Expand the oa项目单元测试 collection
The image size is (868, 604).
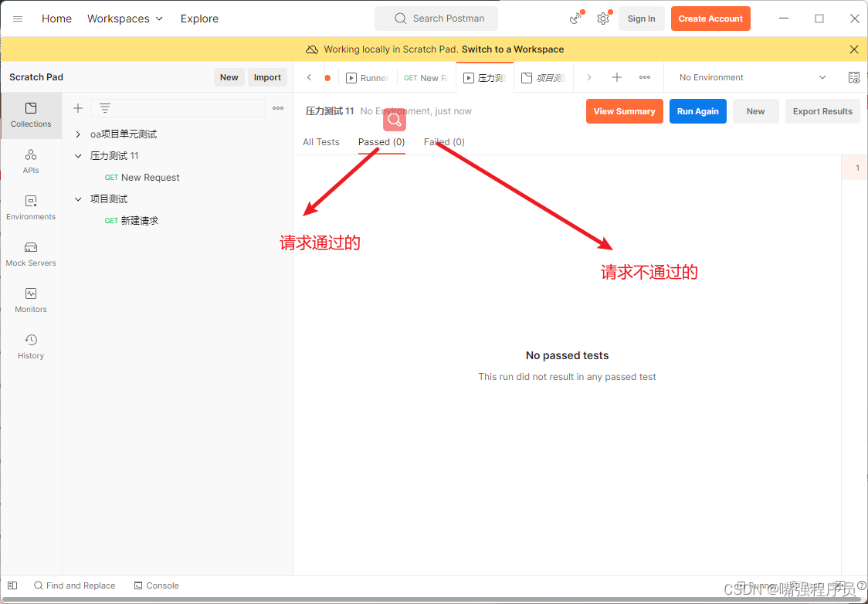click(x=78, y=134)
